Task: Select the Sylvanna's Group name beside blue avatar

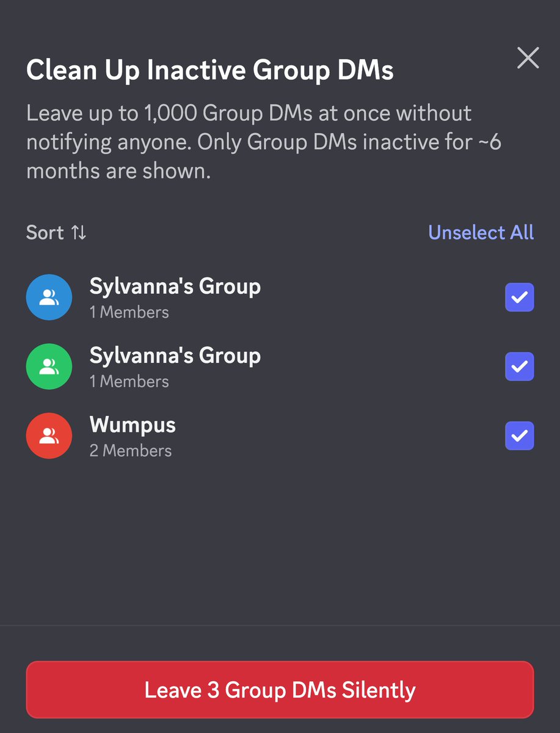Action: [x=175, y=286]
